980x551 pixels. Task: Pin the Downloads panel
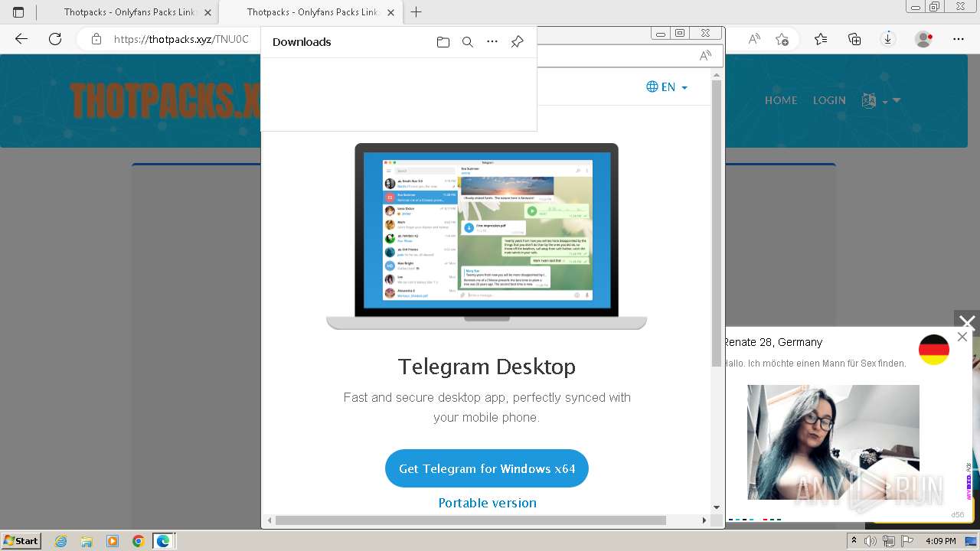pos(517,42)
